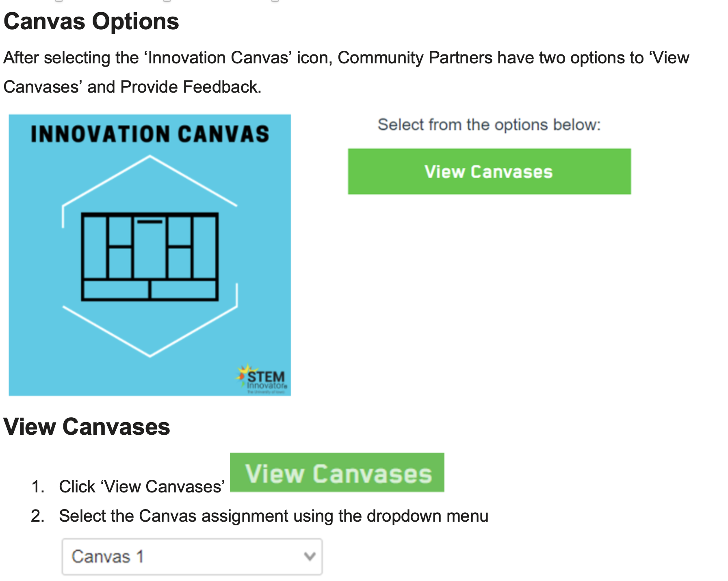Viewport: 728px width, 581px height.
Task: Click the list number 1 marker
Action: click(x=37, y=486)
